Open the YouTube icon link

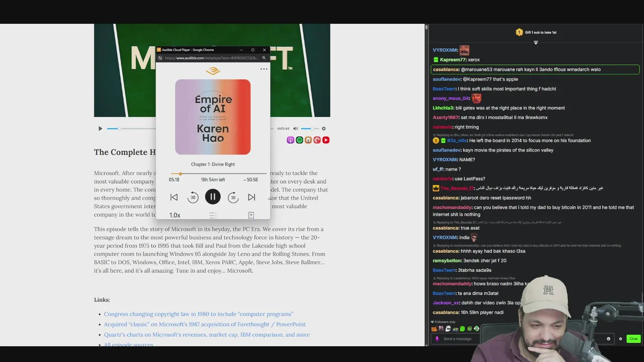click(x=326, y=140)
